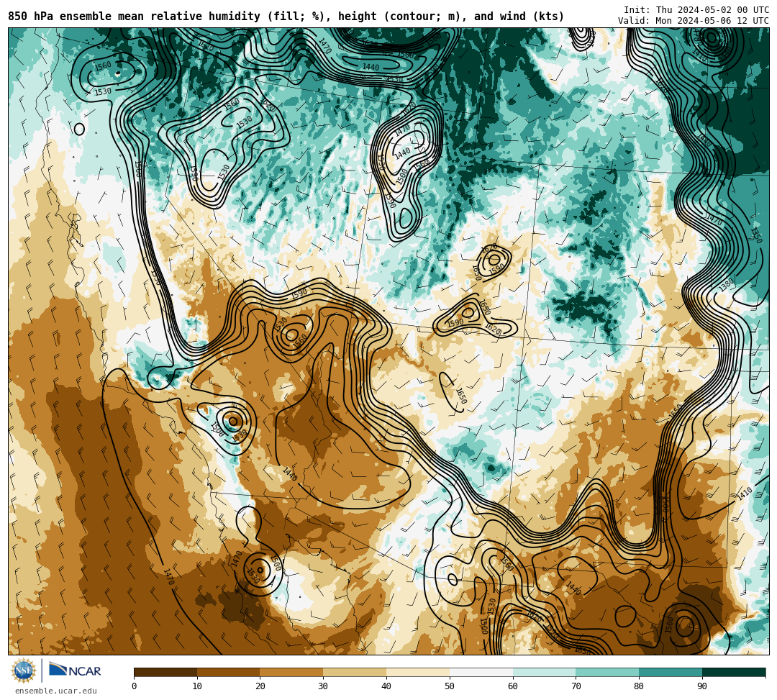Select the 0–10% dark brown colorbar segment
This screenshot has height=700, width=777.
pyautogui.click(x=165, y=672)
